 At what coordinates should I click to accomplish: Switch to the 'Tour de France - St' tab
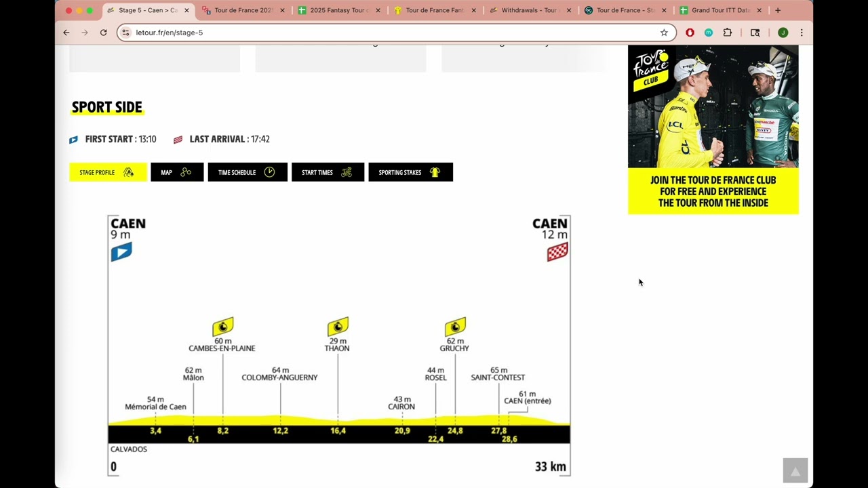[x=625, y=10]
